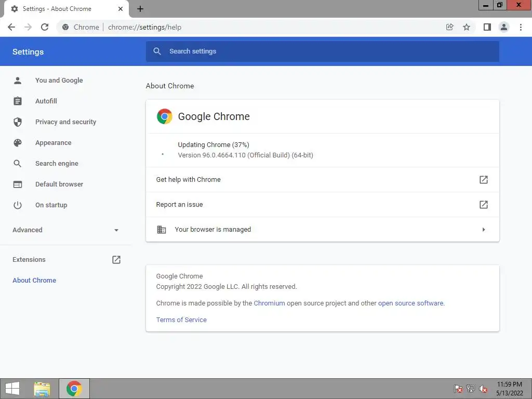The image size is (532, 399).
Task: Open File Explorer from the taskbar
Action: pyautogui.click(x=42, y=389)
